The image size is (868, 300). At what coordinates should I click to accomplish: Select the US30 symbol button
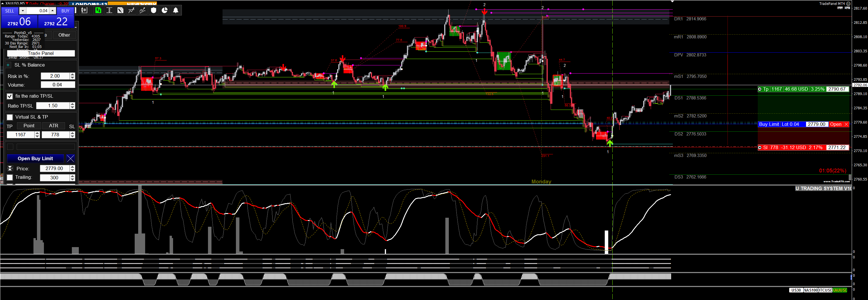coord(796,290)
